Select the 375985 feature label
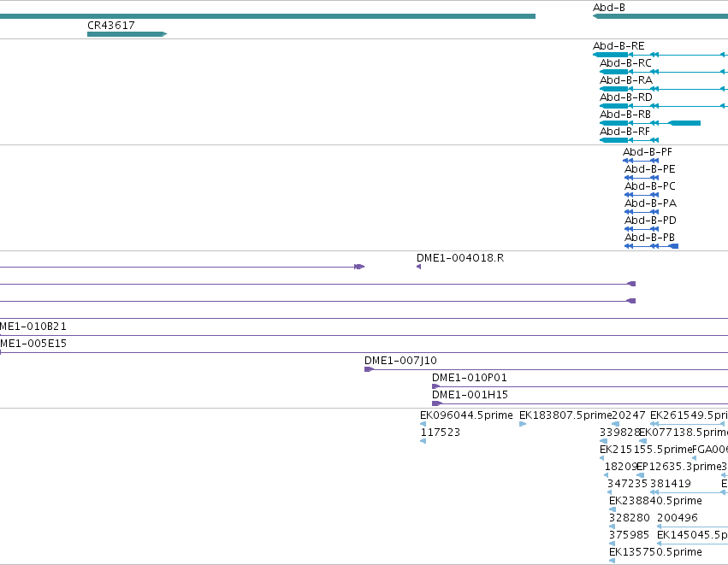 629,535
